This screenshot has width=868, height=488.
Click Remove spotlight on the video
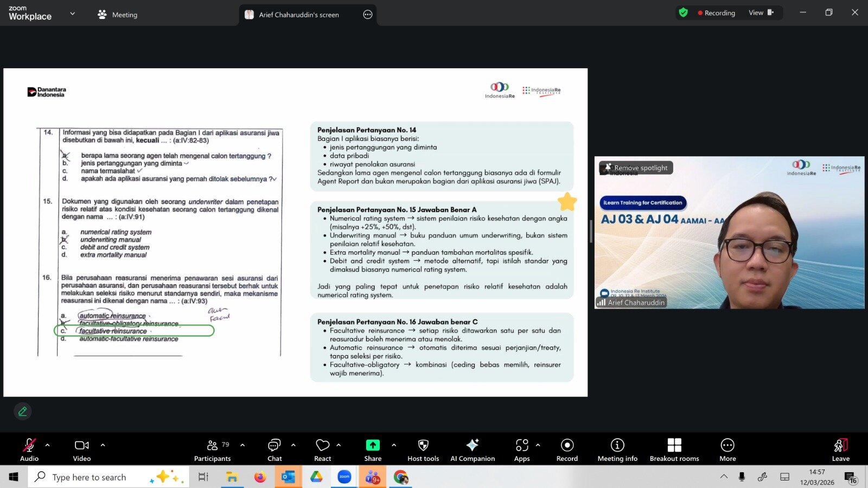click(x=636, y=168)
